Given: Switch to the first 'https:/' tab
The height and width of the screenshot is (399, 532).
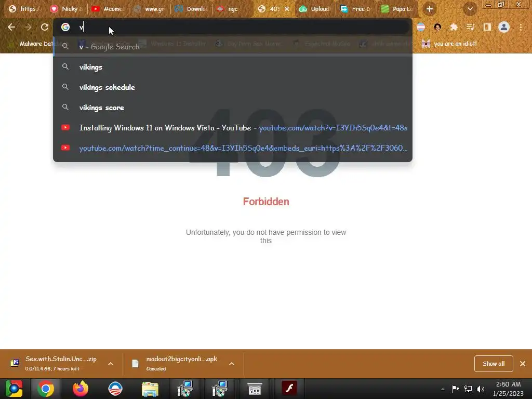Looking at the screenshot, I should coord(25,9).
